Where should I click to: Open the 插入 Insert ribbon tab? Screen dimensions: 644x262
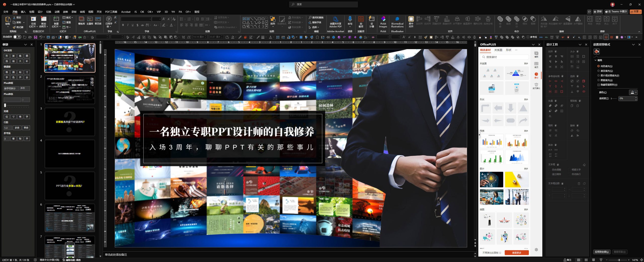[23, 12]
